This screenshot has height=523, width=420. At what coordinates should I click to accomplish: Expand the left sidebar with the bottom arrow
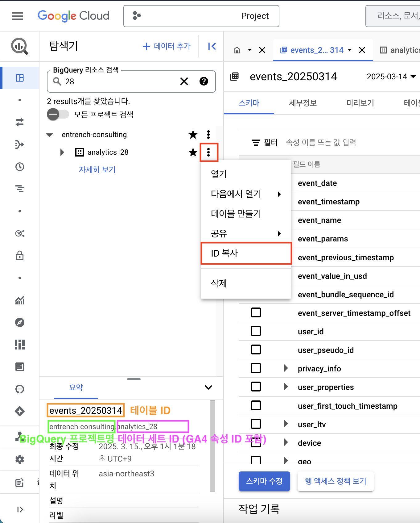[20, 509]
